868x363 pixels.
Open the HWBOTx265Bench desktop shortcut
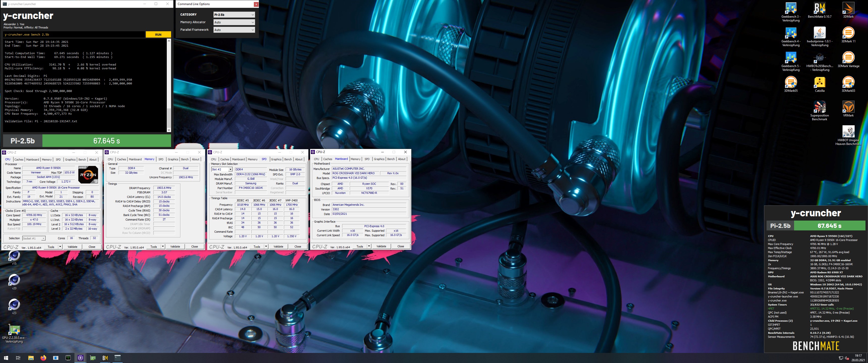pyautogui.click(x=820, y=62)
